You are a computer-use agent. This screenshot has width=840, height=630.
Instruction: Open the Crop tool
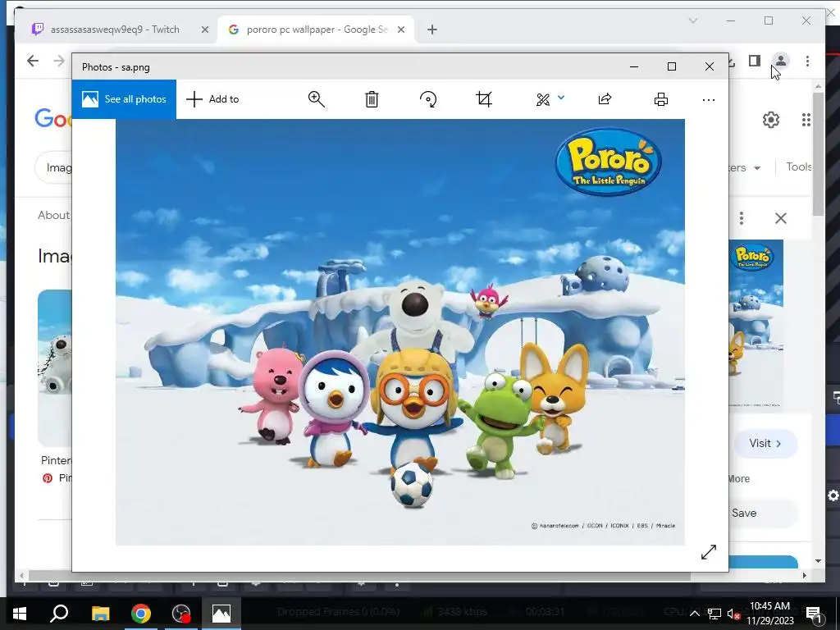tap(484, 99)
